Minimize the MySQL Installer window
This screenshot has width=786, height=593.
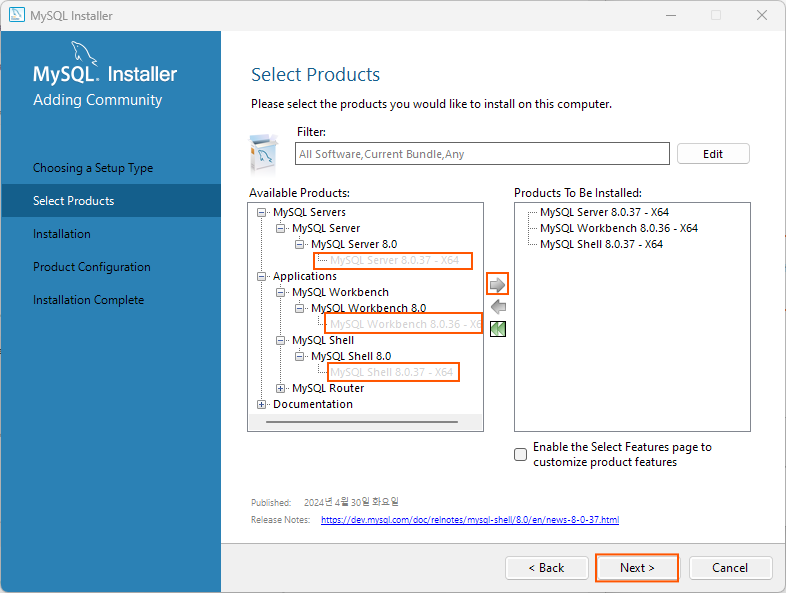pos(671,15)
